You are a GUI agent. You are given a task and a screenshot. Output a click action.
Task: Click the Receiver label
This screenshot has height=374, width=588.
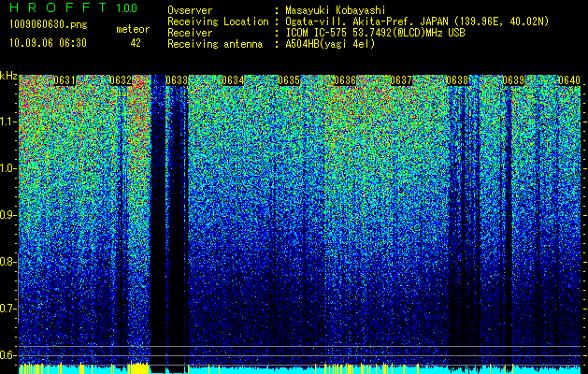pyautogui.click(x=190, y=33)
